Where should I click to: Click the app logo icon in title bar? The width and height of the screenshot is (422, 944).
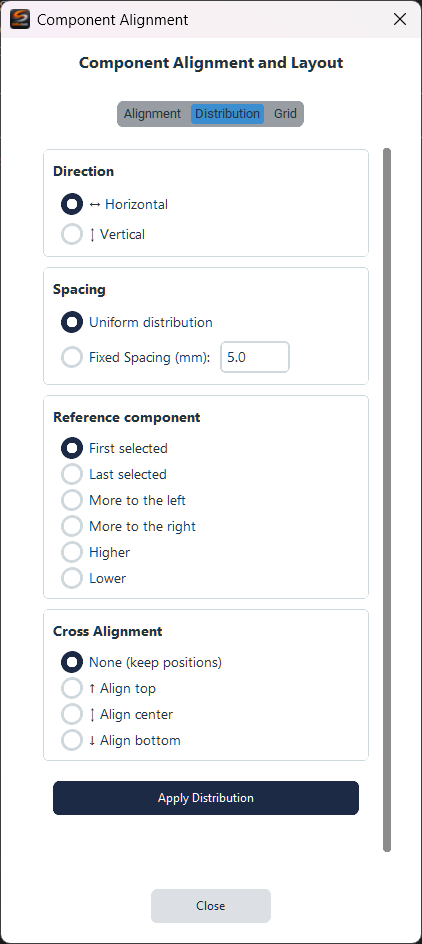(20, 19)
